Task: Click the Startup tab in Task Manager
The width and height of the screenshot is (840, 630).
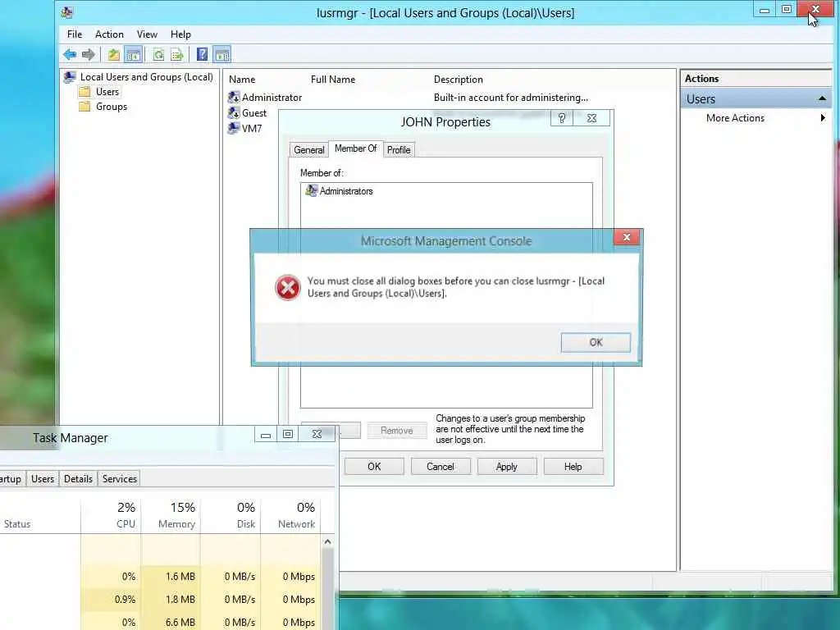Action: 11,479
